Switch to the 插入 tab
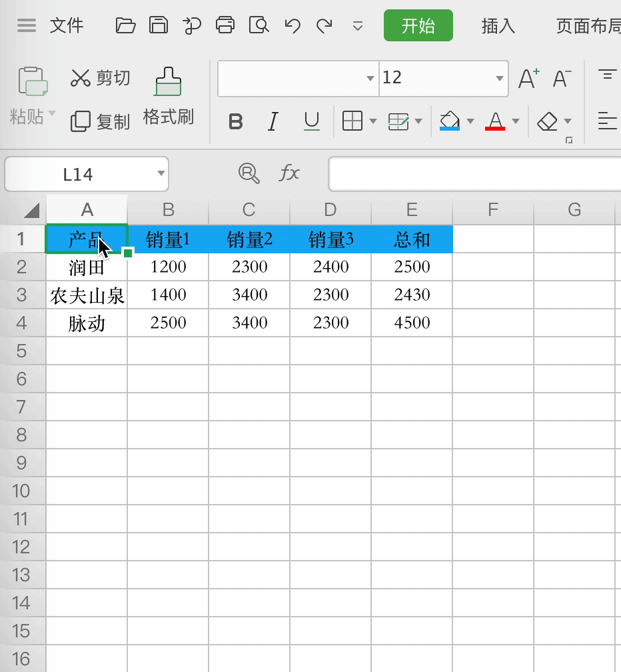The height and width of the screenshot is (672, 621). 498,26
